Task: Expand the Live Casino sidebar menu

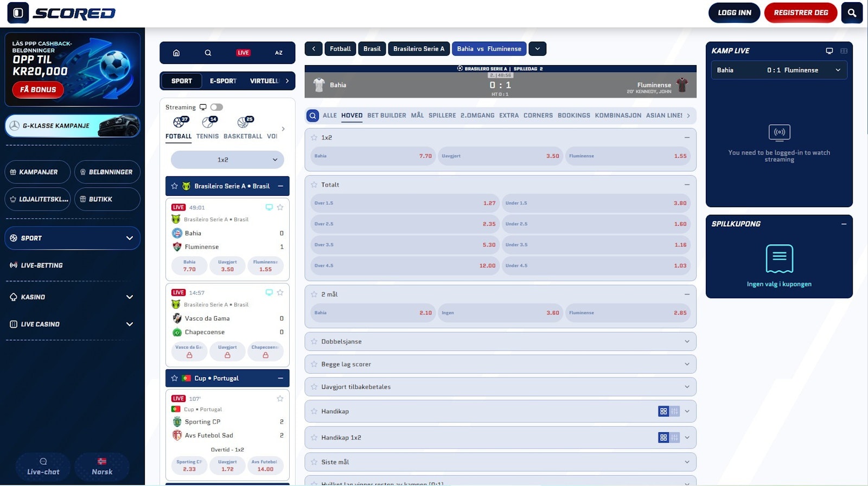Action: tap(72, 324)
